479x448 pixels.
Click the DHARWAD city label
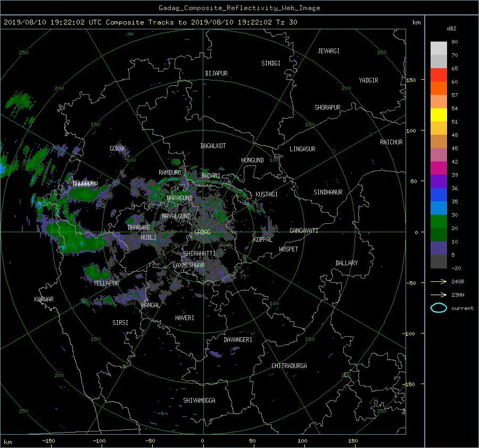click(139, 227)
